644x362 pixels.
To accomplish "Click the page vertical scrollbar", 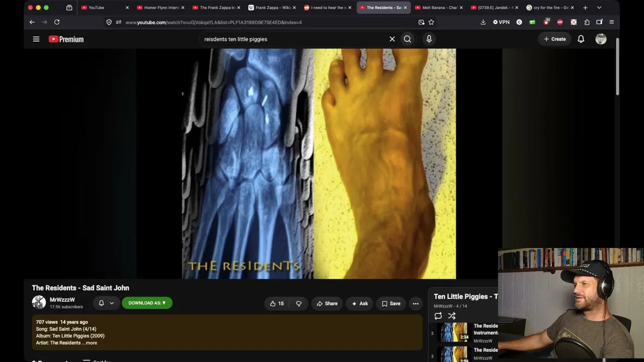I will pos(617,65).
